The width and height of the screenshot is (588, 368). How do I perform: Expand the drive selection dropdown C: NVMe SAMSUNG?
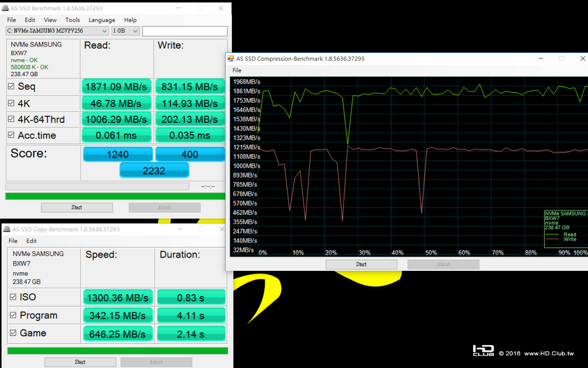57,31
